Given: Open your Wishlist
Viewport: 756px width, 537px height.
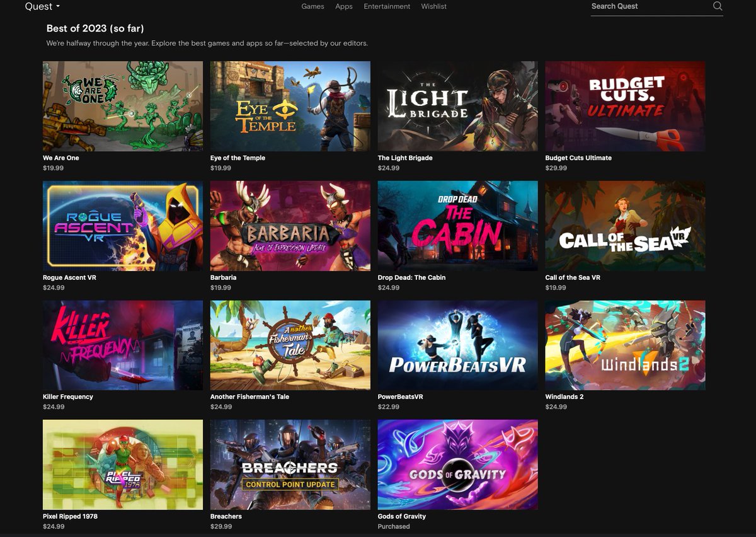Looking at the screenshot, I should tap(433, 6).
